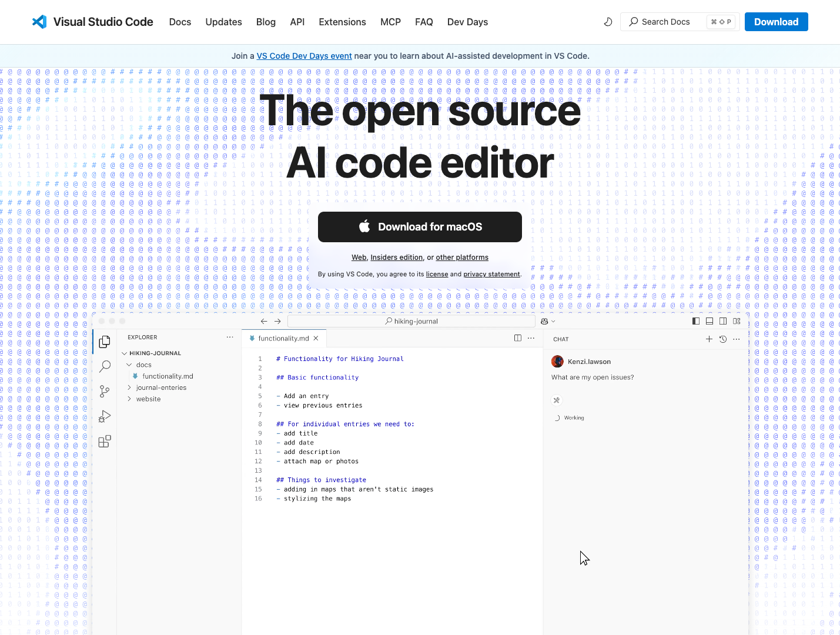This screenshot has width=840, height=635.
Task: Click the Download for macOS button
Action: tap(420, 227)
